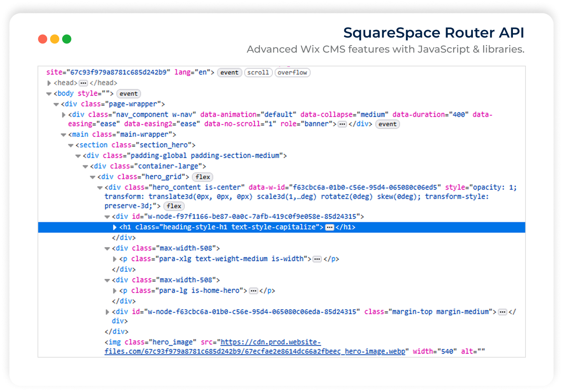Expand the para-lg is-home-hero paragraph
The width and height of the screenshot is (563, 392).
(114, 291)
